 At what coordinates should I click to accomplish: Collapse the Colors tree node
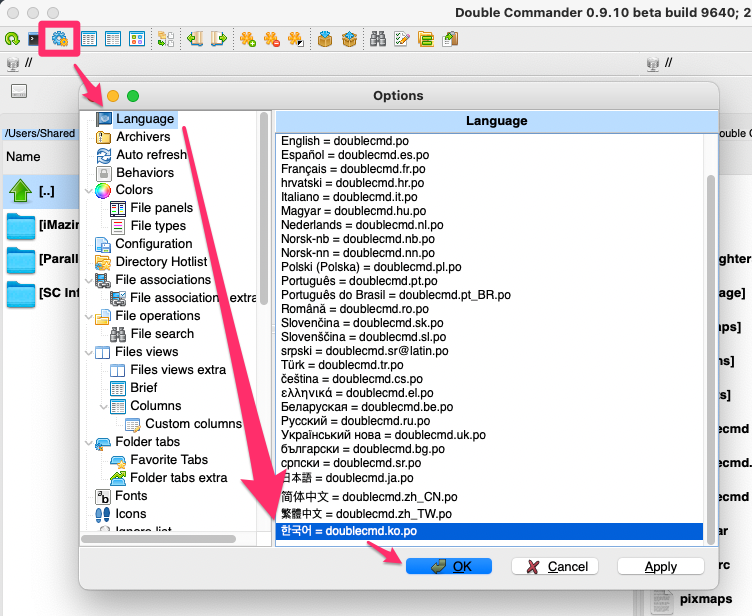tap(89, 190)
